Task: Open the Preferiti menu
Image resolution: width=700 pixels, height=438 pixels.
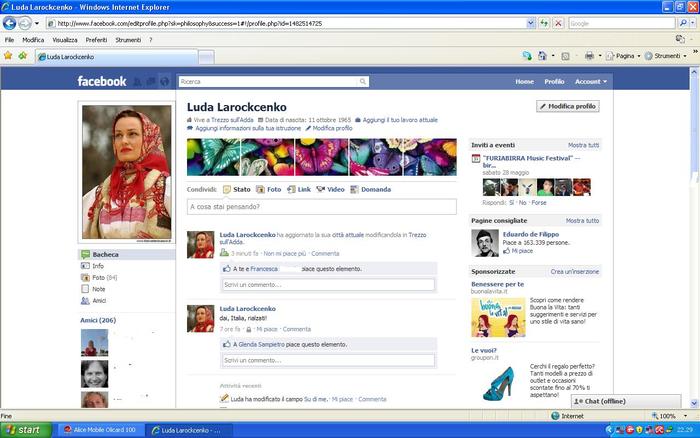Action: (x=96, y=40)
